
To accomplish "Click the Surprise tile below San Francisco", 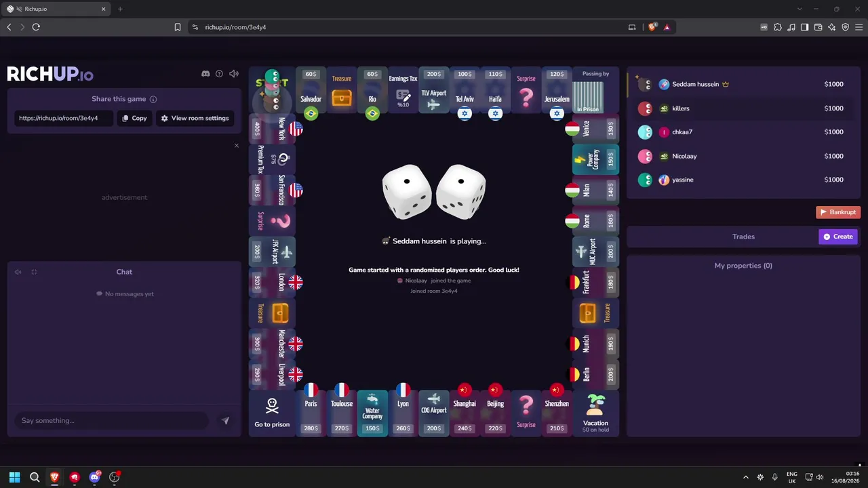I will 272,221.
